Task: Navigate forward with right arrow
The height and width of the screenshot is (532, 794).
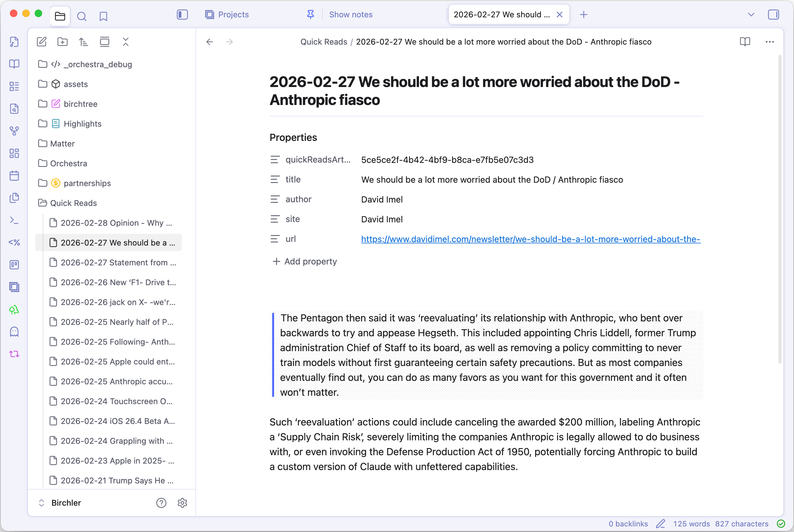Action: 230,42
